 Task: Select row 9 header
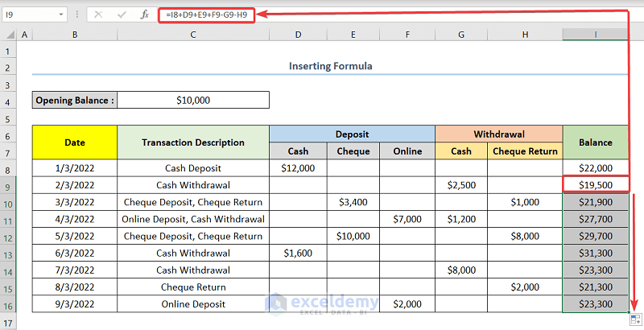[8, 187]
